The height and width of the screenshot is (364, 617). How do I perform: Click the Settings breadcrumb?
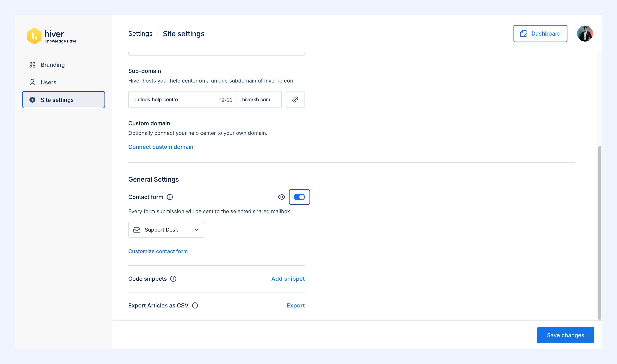pos(140,34)
